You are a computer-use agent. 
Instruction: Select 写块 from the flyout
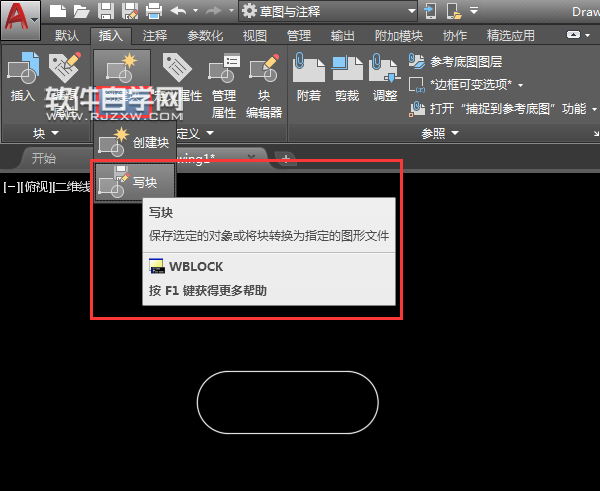pos(135,183)
